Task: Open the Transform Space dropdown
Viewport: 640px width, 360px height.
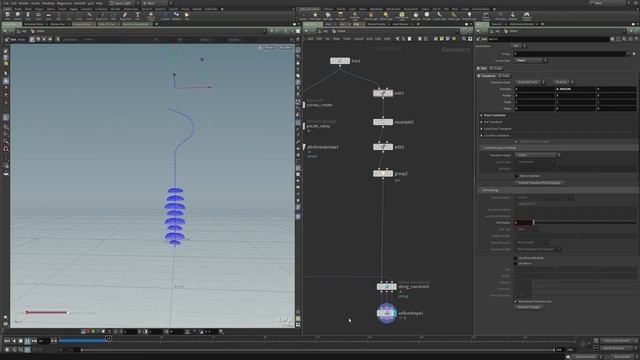Action: (537, 155)
